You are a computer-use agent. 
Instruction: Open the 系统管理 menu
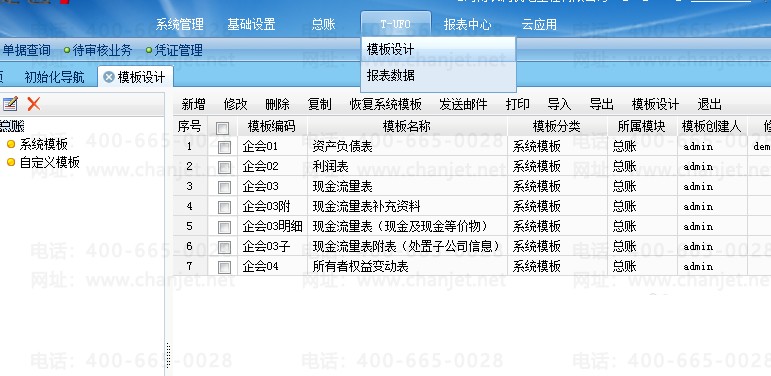point(179,24)
